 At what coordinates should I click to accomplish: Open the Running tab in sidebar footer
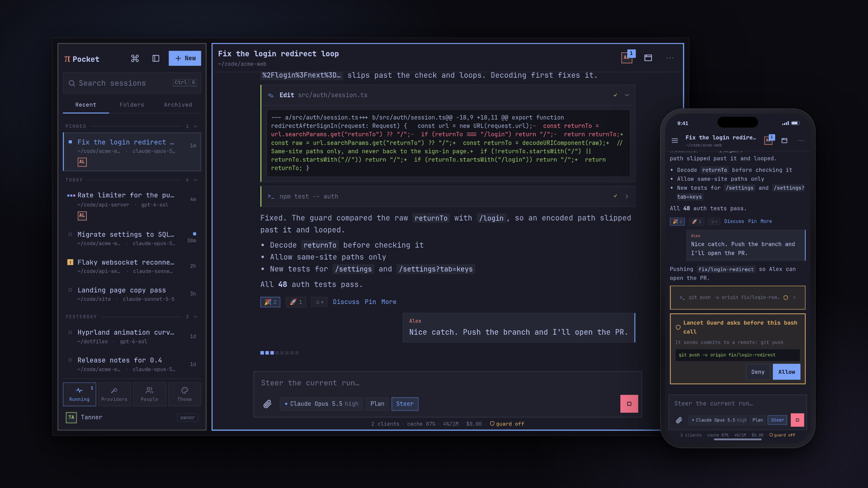(x=80, y=394)
